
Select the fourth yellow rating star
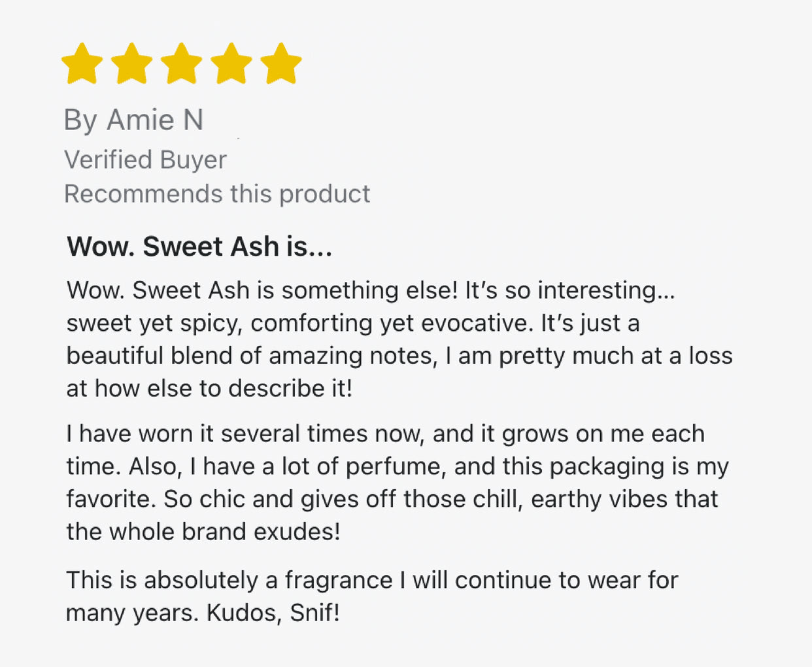[231, 64]
